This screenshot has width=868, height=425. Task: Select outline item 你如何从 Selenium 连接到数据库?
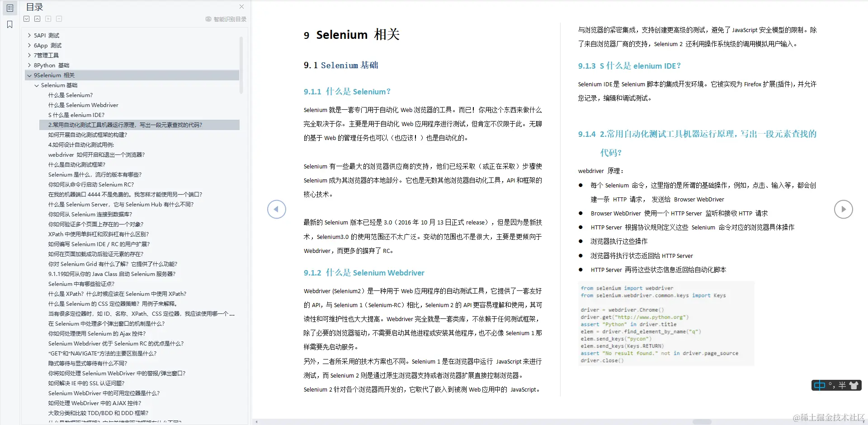[90, 214]
